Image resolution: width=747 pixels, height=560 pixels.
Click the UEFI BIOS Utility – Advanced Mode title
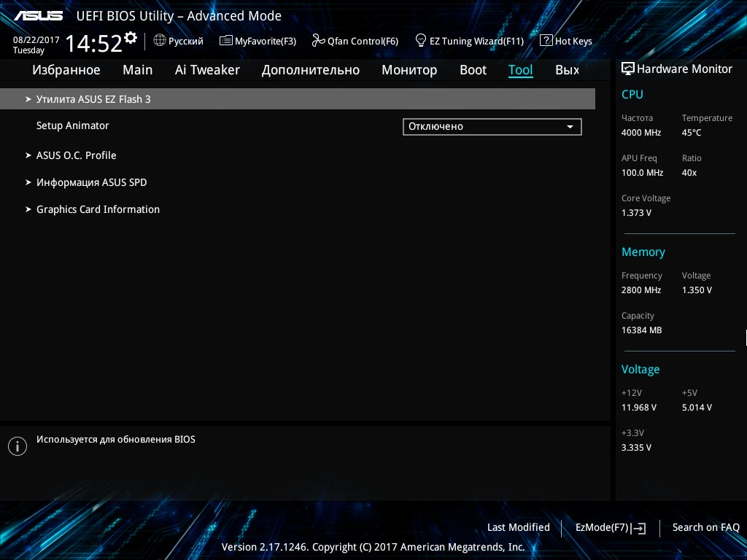(x=179, y=16)
